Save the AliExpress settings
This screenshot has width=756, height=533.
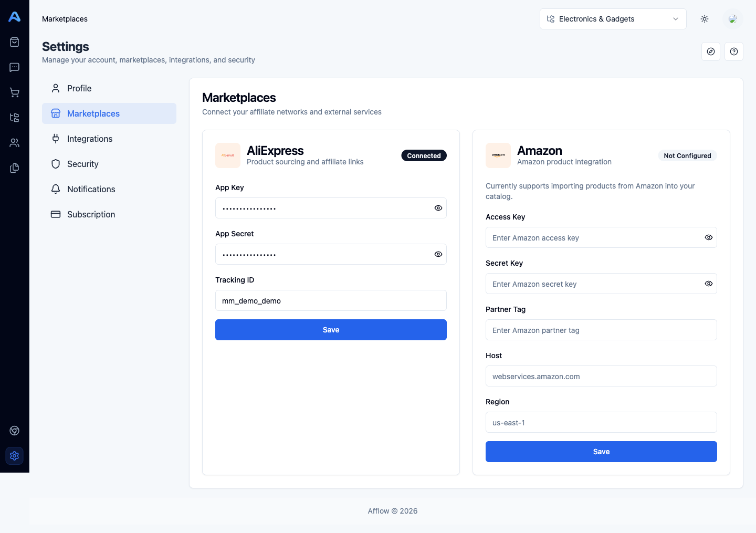pyautogui.click(x=331, y=330)
